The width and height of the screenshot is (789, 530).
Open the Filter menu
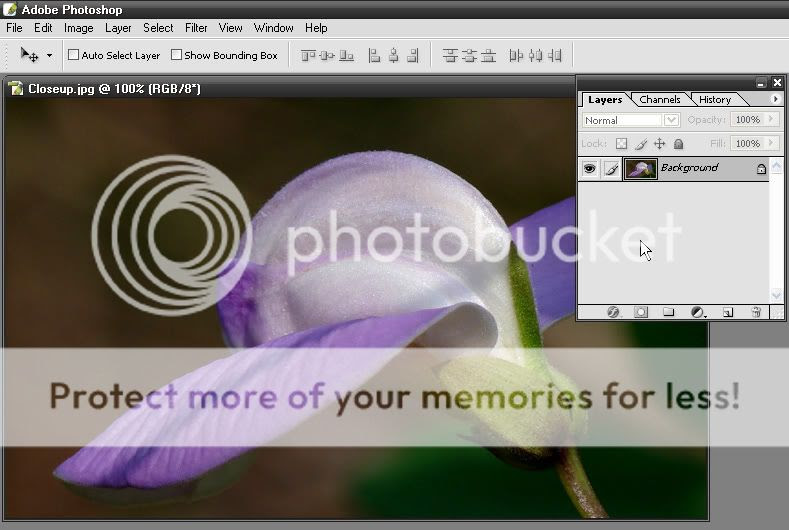(196, 28)
